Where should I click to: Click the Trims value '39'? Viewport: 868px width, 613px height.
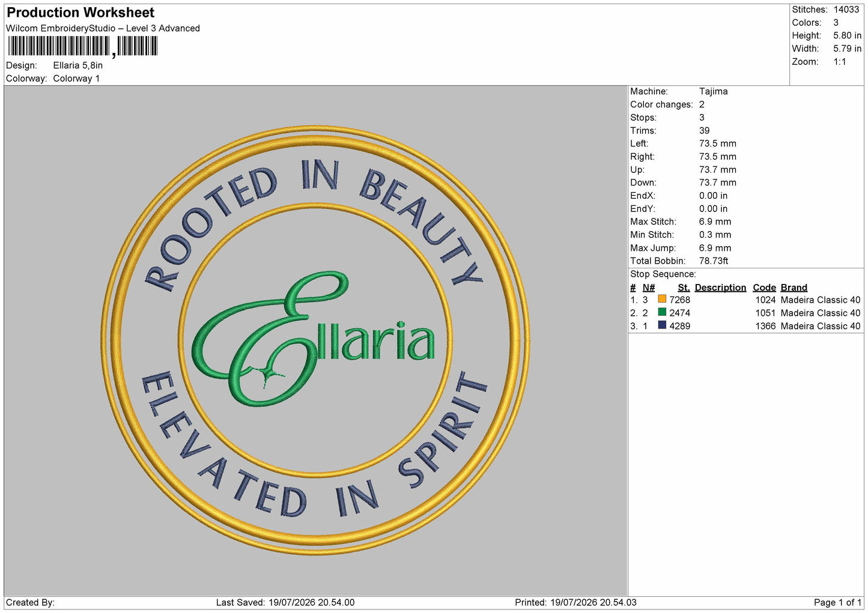704,130
